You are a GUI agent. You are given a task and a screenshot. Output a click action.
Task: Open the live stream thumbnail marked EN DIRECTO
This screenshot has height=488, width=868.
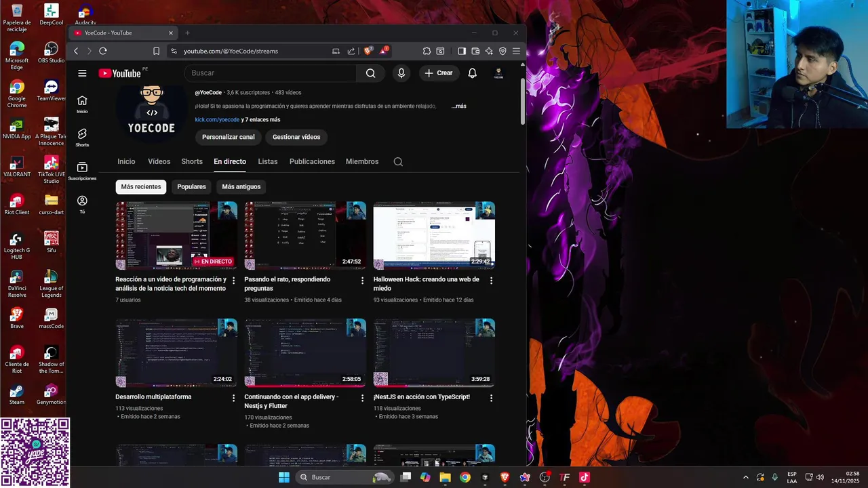coord(176,236)
